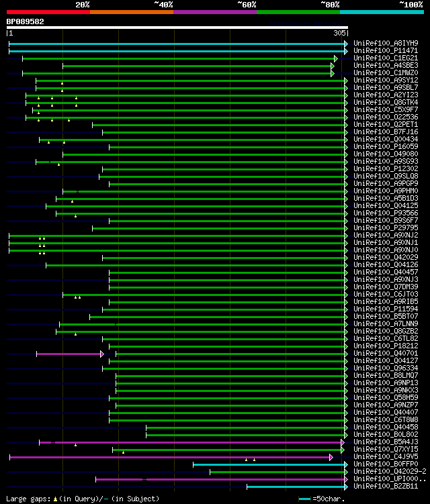Image resolution: width=430 pixels, height=504 pixels.
Task: Click the UniRef100_P16059 label
Action: (386, 146)
